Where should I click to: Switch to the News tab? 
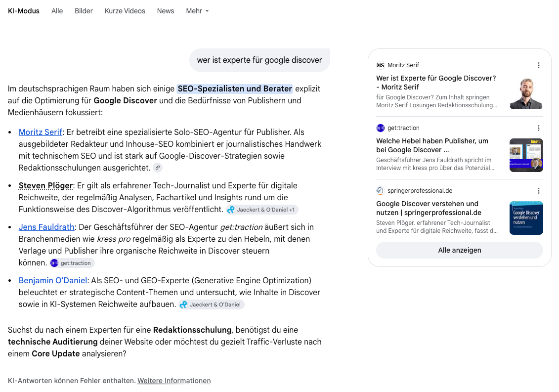[166, 11]
